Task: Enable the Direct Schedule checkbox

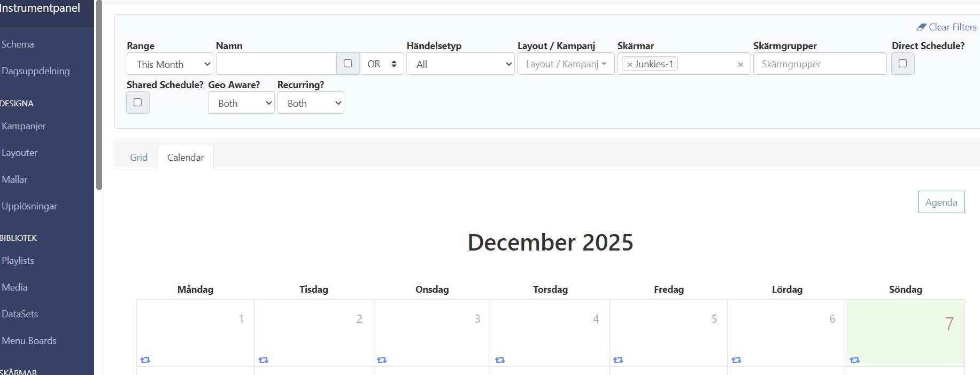Action: (x=902, y=64)
